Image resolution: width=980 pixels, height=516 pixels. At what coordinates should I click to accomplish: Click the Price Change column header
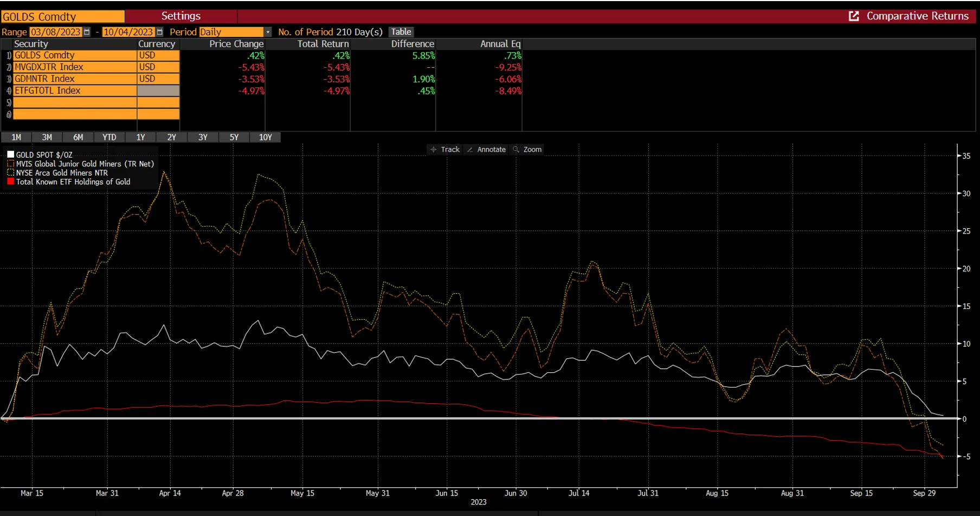tap(236, 44)
